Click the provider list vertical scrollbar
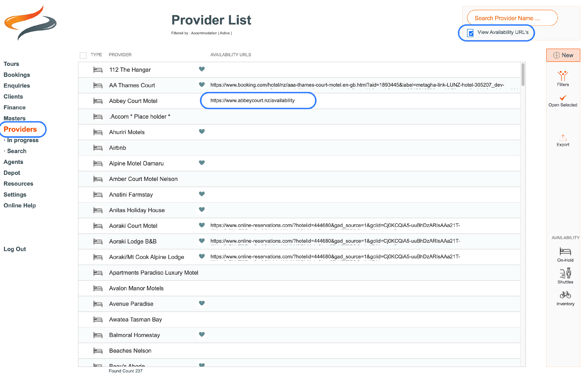The image size is (588, 375). pos(523,75)
